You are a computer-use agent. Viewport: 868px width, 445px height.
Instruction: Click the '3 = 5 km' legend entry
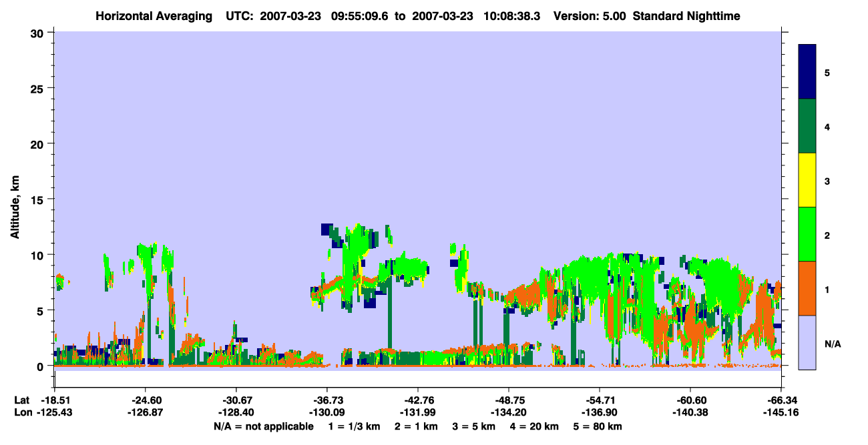(x=474, y=426)
